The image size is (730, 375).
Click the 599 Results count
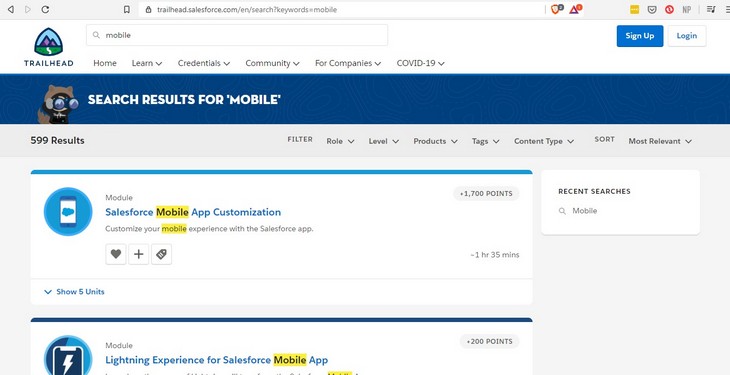[57, 140]
